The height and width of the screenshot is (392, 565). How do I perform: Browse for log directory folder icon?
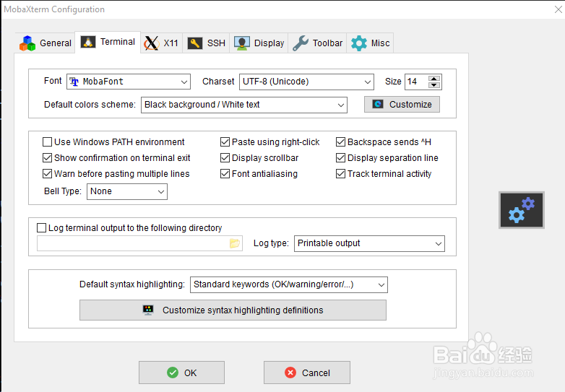(235, 243)
